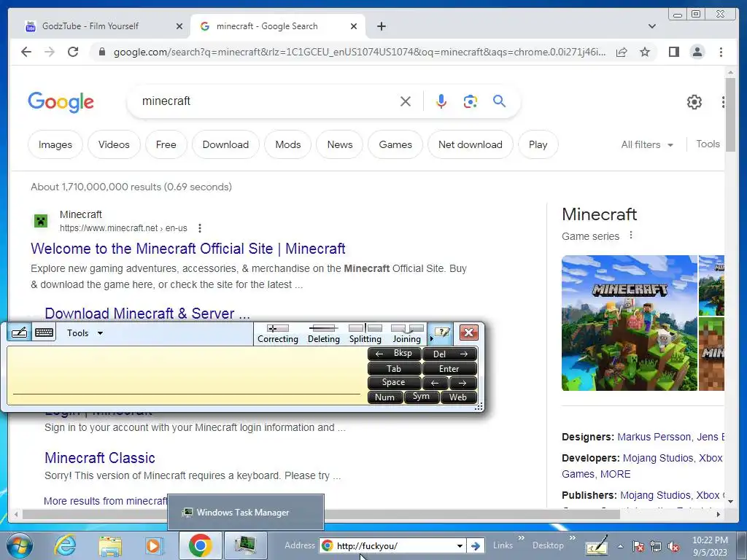Open the Tools search options

pos(708,144)
